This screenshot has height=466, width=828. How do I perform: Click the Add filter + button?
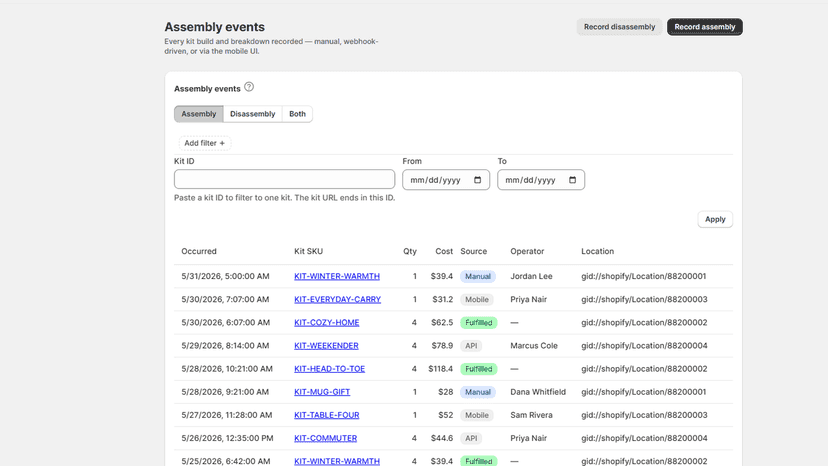[x=204, y=143]
